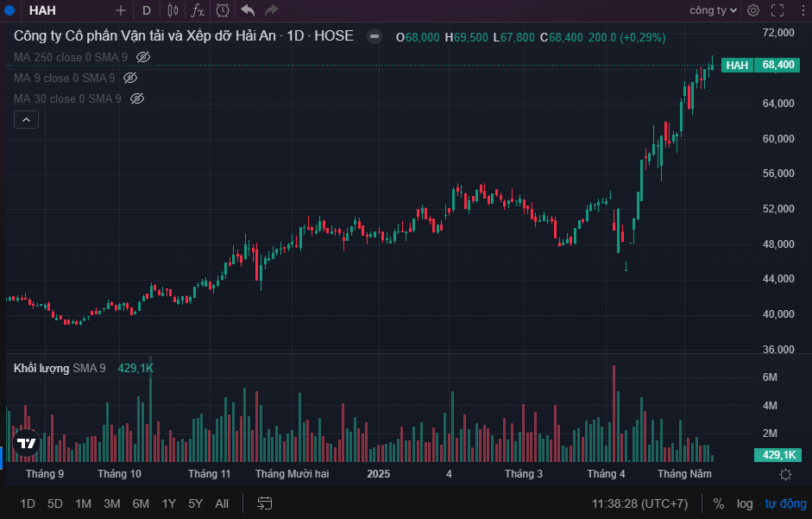The width and height of the screenshot is (812, 519).
Task: Click the O68,000 open value
Action: point(418,37)
